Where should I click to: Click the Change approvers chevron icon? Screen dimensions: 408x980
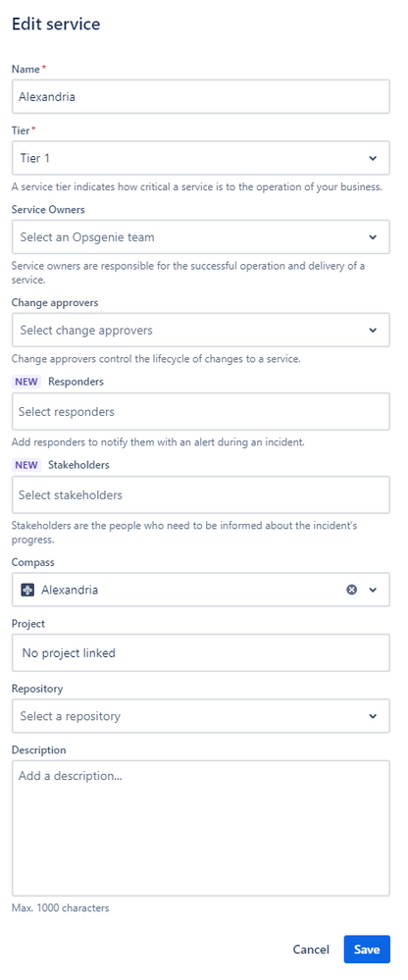click(x=373, y=330)
